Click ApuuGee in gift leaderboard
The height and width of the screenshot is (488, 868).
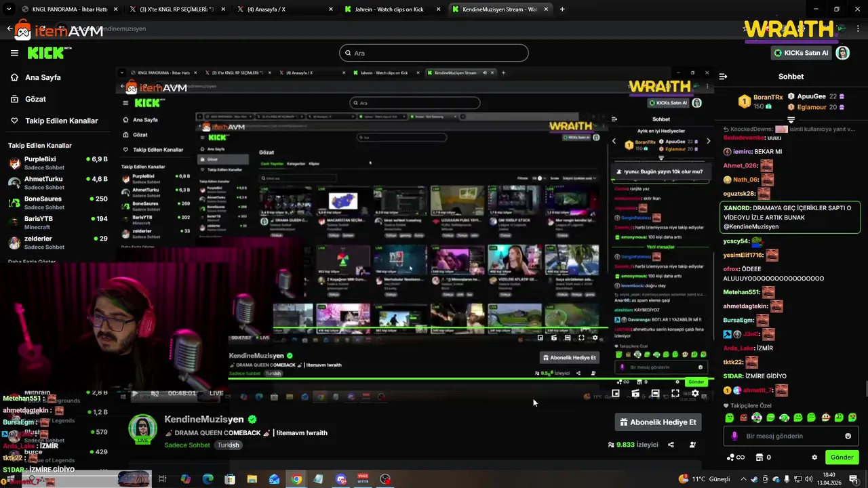[812, 97]
